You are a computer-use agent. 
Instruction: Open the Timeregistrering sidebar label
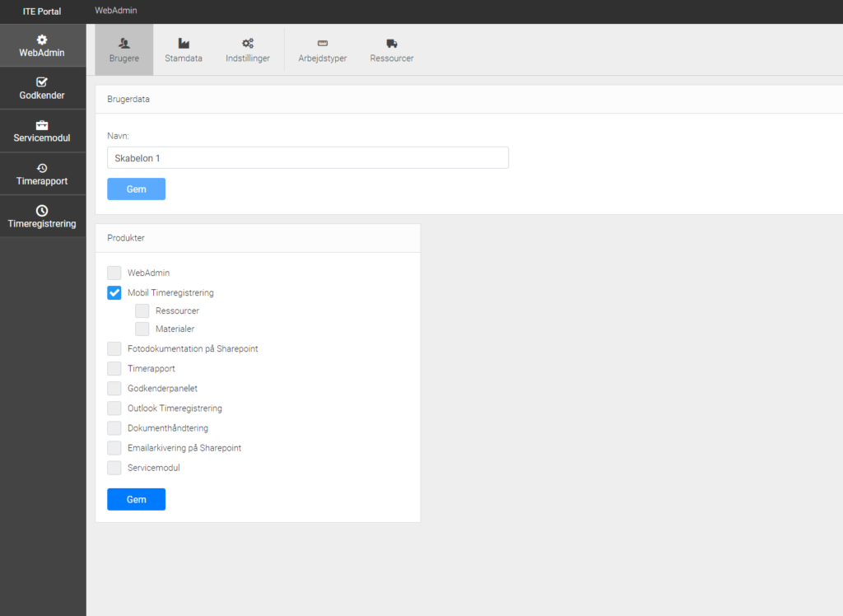click(x=42, y=223)
